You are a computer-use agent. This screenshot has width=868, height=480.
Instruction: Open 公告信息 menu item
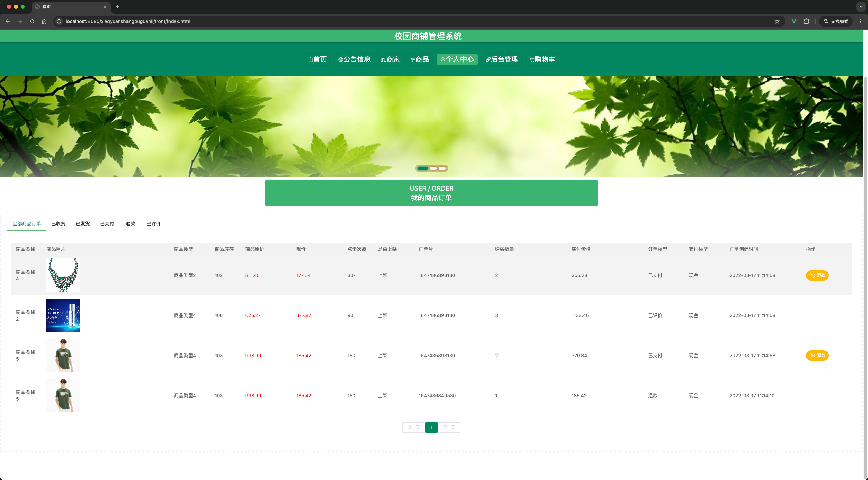tap(354, 59)
